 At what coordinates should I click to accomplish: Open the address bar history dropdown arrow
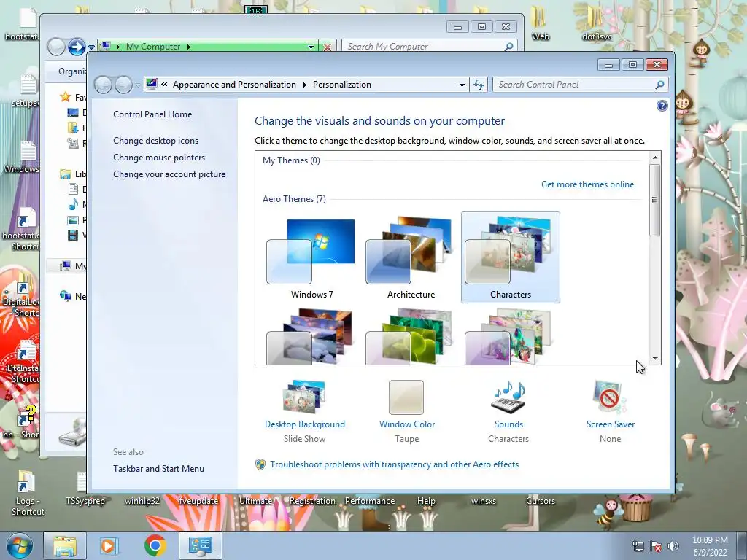(x=462, y=85)
